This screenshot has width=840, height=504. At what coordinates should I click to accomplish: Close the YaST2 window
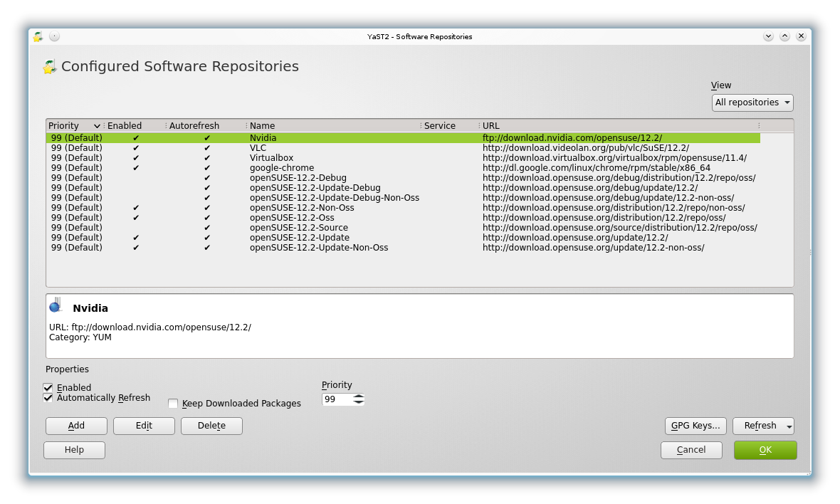801,36
